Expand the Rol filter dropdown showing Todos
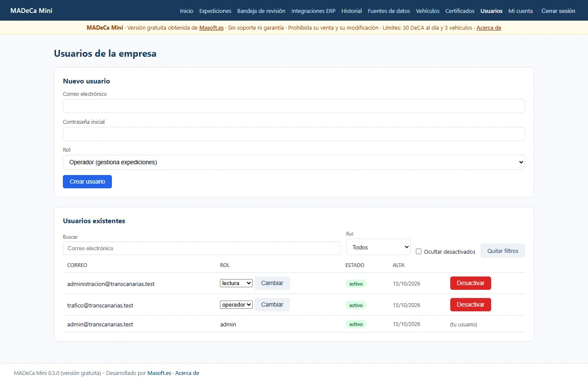 [378, 247]
